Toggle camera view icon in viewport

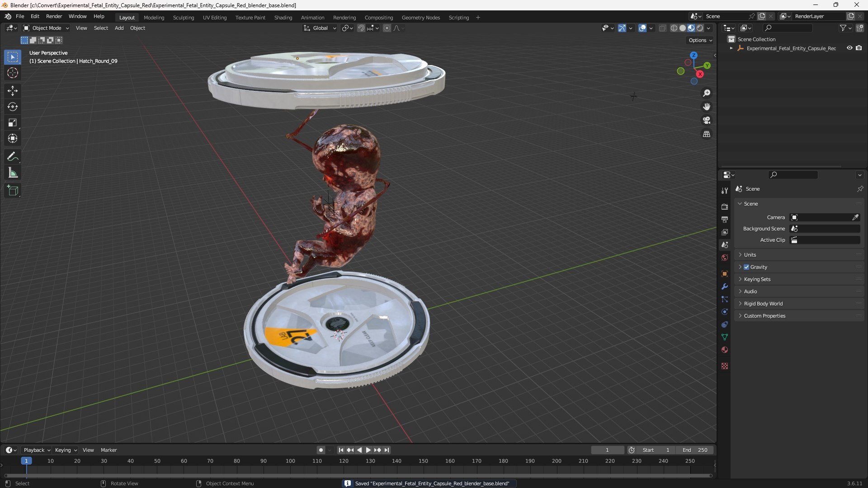pyautogui.click(x=707, y=120)
